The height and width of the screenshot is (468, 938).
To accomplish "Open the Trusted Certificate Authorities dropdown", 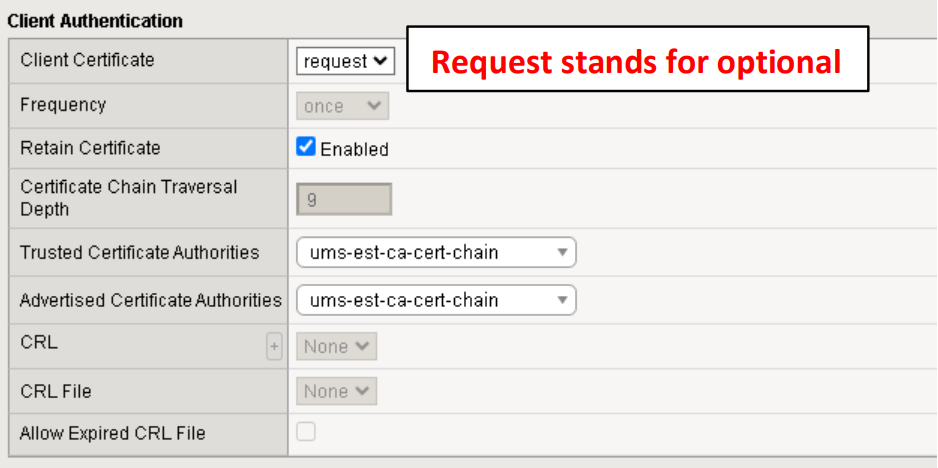I will click(436, 253).
